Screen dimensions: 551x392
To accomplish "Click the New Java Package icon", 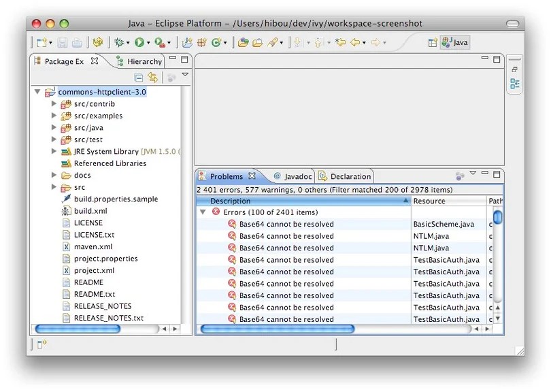I will tap(202, 43).
